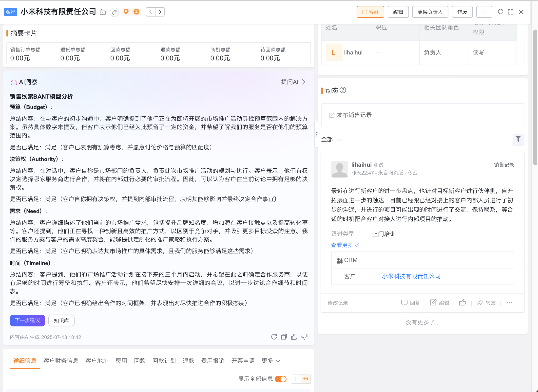This screenshot has height=392, width=538.
Task: Reply to the sales record
Action: (410, 303)
